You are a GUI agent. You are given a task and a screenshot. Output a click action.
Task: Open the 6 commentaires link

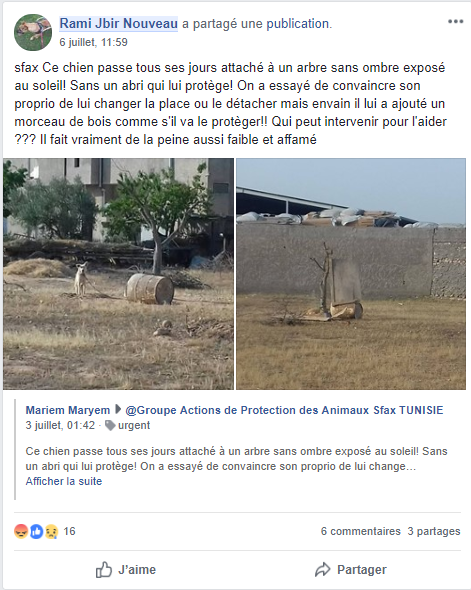click(x=360, y=531)
